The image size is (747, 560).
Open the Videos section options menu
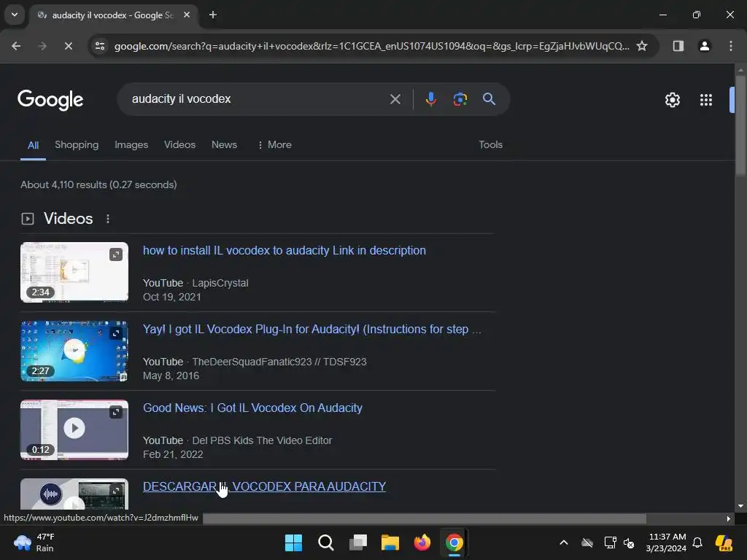pos(108,219)
